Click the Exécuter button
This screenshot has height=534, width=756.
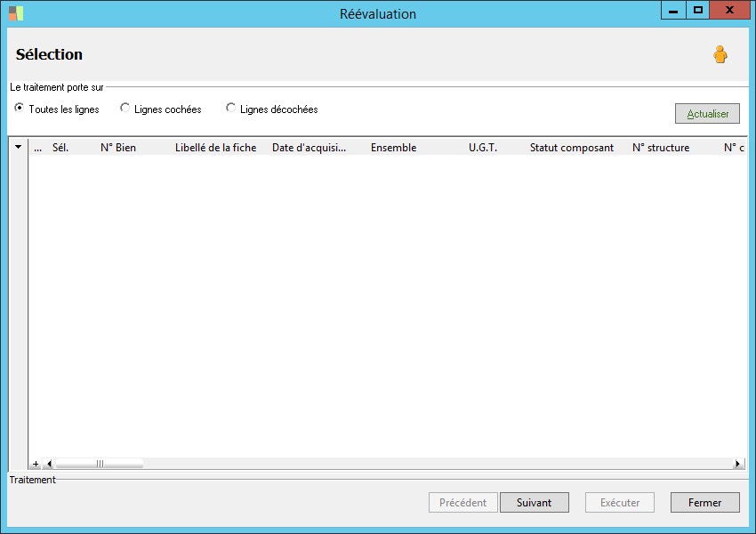point(620,503)
